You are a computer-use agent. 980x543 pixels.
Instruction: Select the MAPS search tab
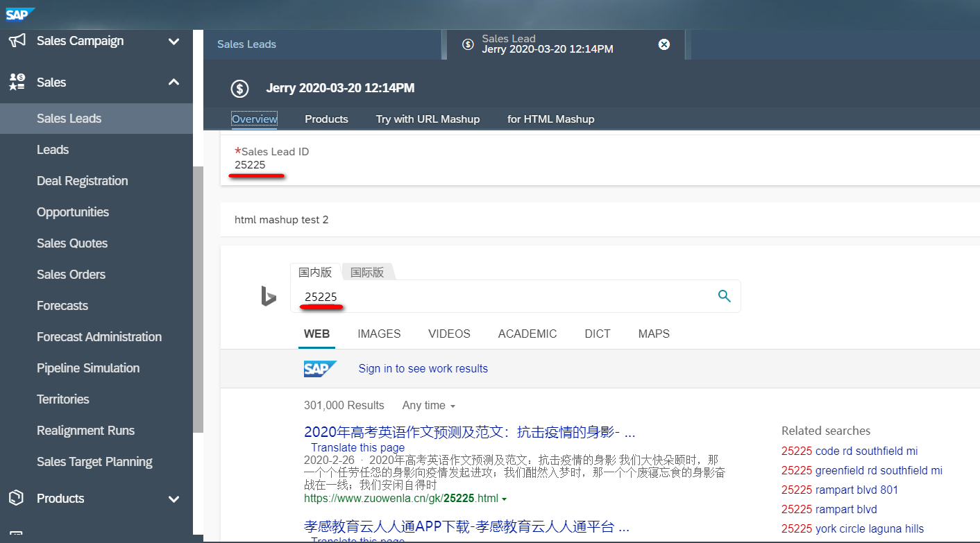654,334
